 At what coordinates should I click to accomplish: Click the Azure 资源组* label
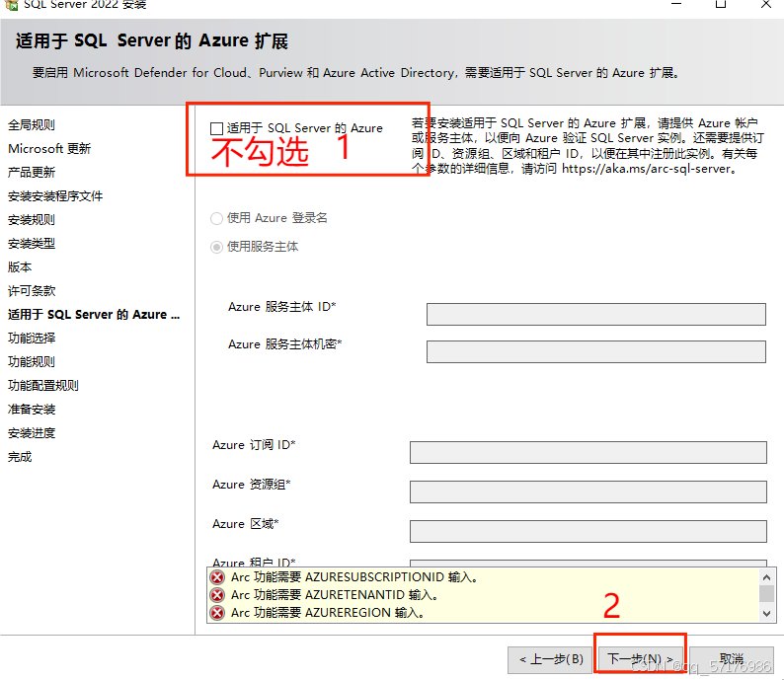click(x=252, y=485)
